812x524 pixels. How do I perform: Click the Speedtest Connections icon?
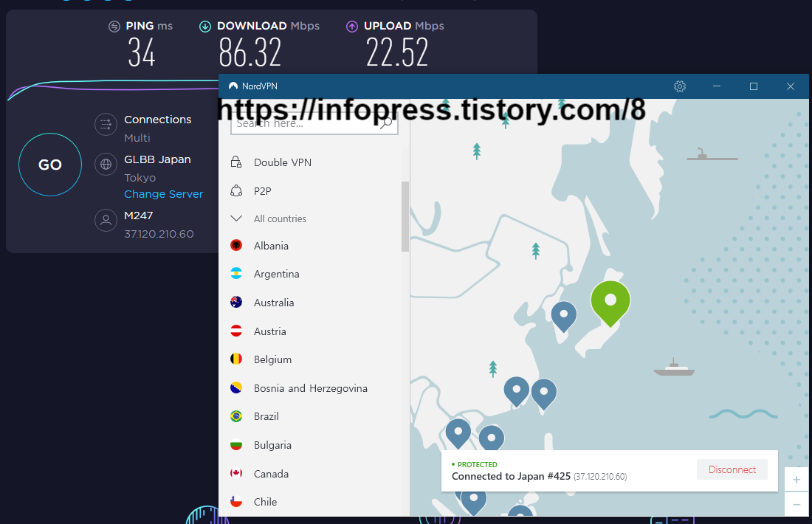click(106, 124)
